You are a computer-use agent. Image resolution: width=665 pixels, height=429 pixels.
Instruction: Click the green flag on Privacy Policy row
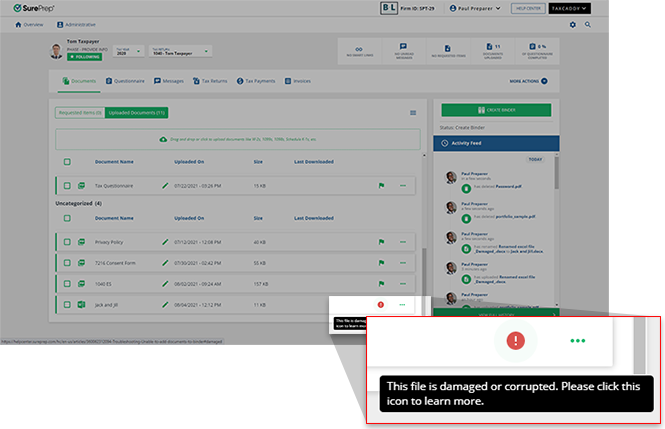point(381,242)
